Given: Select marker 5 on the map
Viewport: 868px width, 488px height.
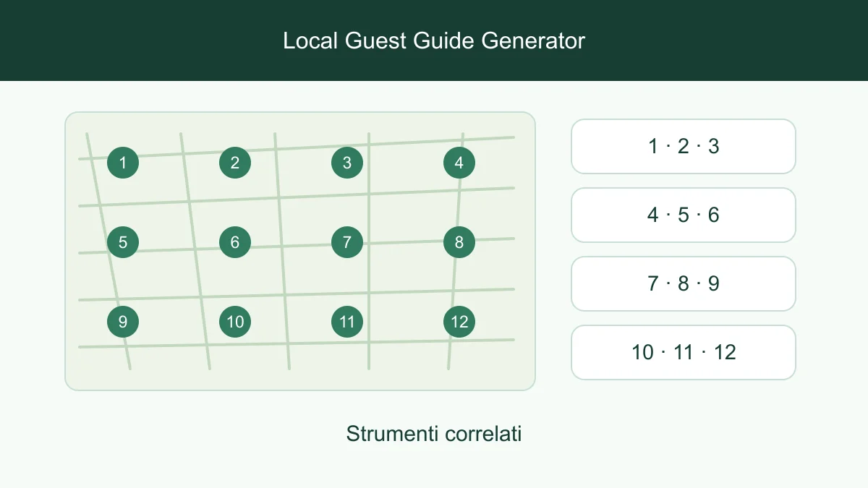Looking at the screenshot, I should tap(123, 242).
